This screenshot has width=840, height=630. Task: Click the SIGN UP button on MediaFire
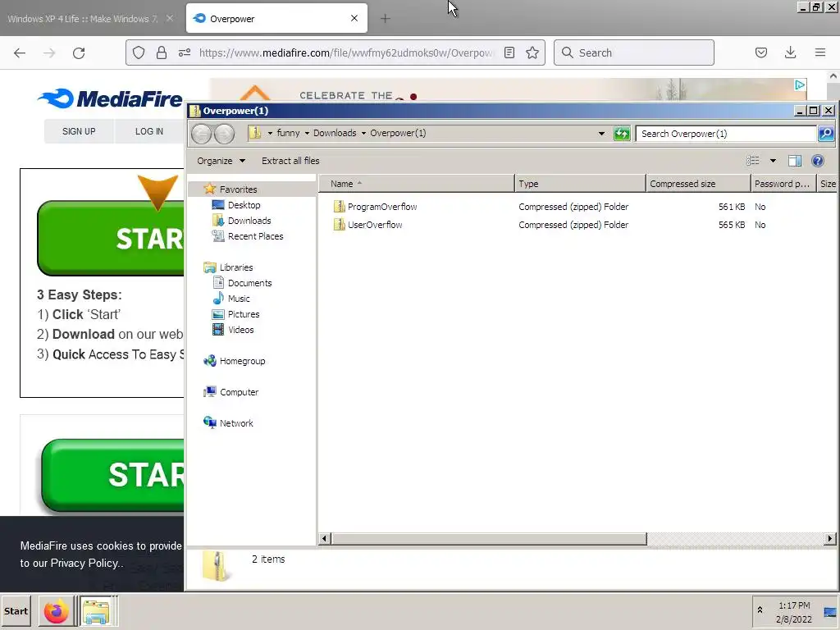[x=79, y=131]
